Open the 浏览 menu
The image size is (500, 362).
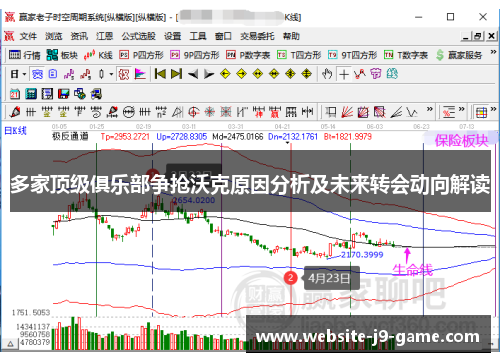coord(54,36)
